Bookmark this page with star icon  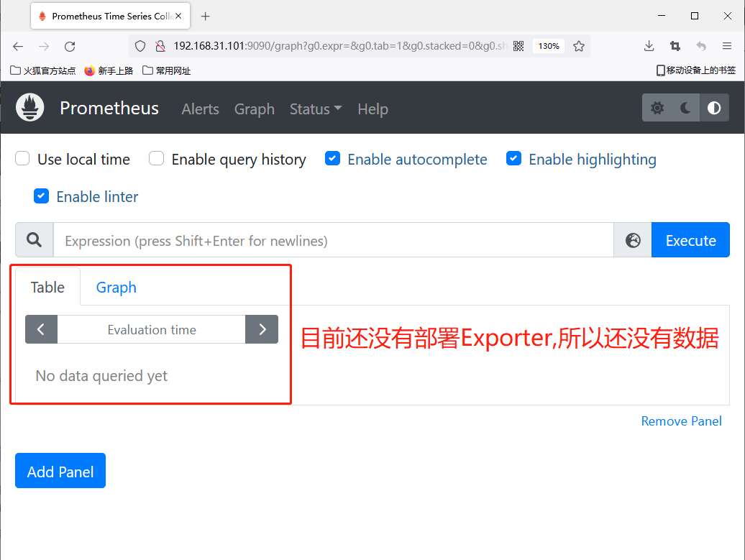(578, 46)
